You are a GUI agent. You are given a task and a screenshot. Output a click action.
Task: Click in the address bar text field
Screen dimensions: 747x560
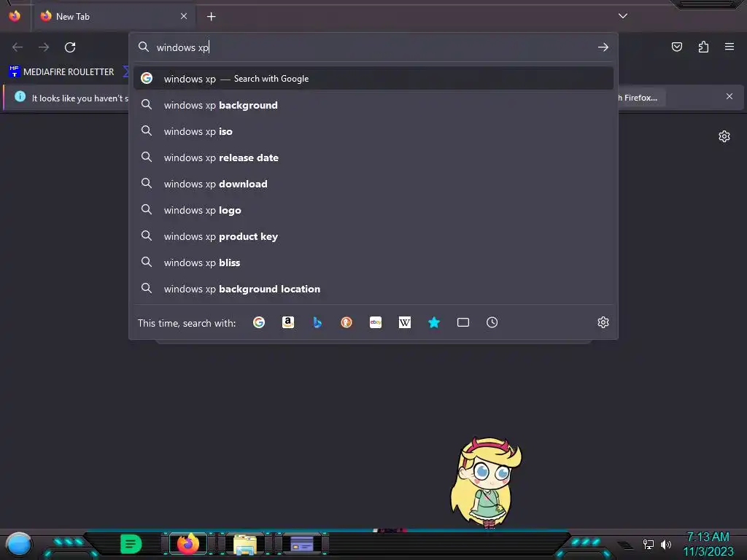click(x=373, y=47)
